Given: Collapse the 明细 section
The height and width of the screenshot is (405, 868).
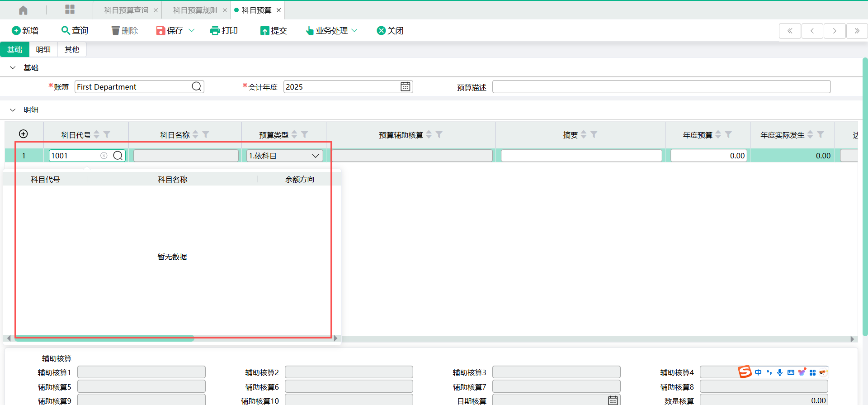Looking at the screenshot, I should pyautogui.click(x=13, y=110).
